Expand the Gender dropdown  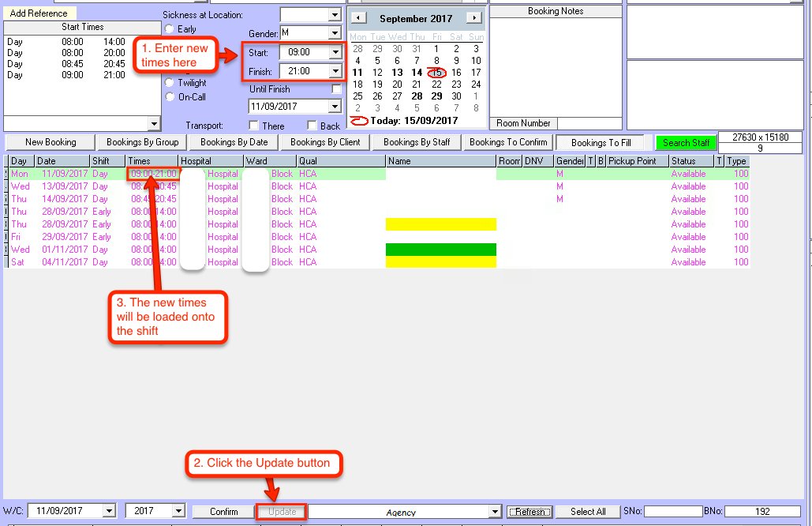(334, 33)
